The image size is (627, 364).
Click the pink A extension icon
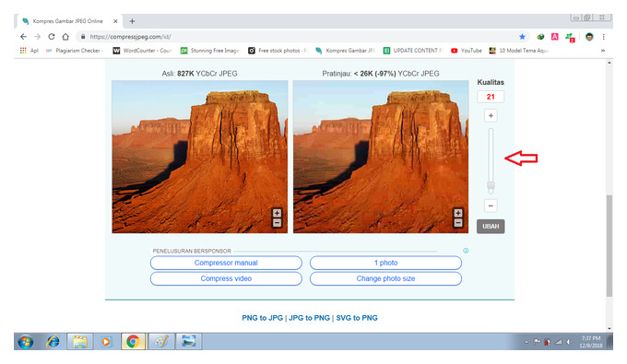click(555, 37)
